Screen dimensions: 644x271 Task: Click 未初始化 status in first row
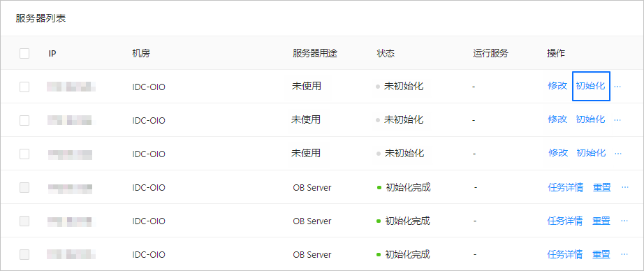[x=403, y=87]
